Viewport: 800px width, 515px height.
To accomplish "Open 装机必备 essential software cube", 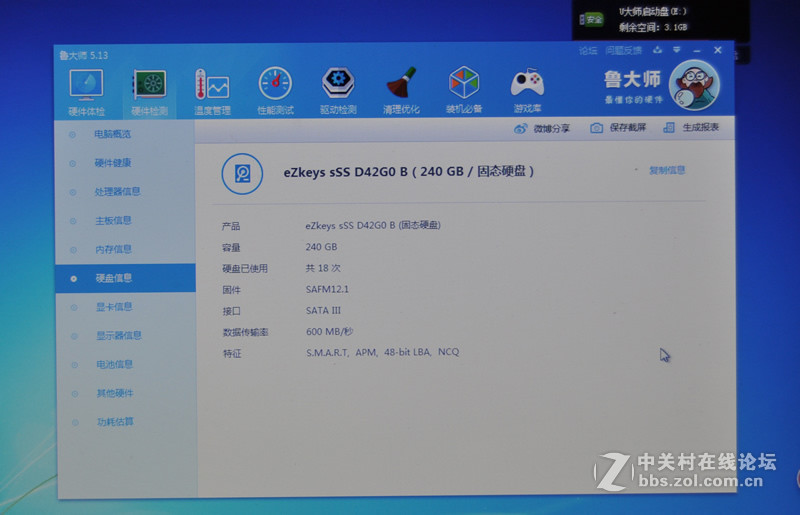I will [464, 90].
